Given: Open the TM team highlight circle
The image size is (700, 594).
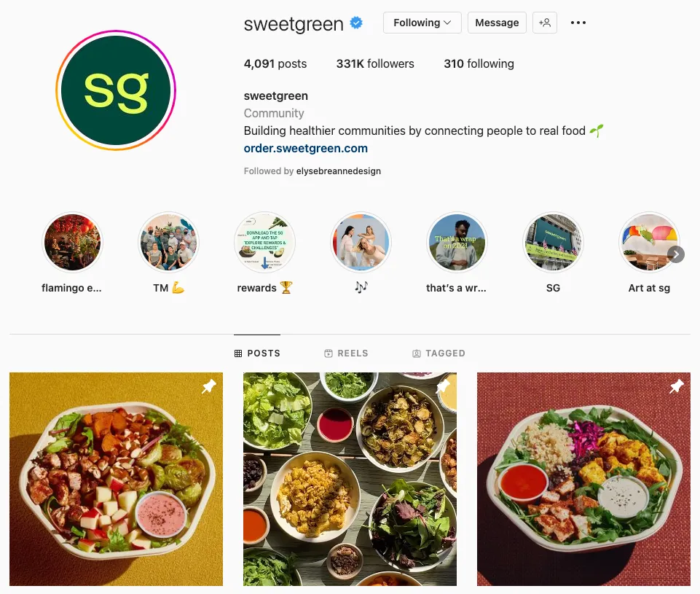Looking at the screenshot, I should pos(168,243).
